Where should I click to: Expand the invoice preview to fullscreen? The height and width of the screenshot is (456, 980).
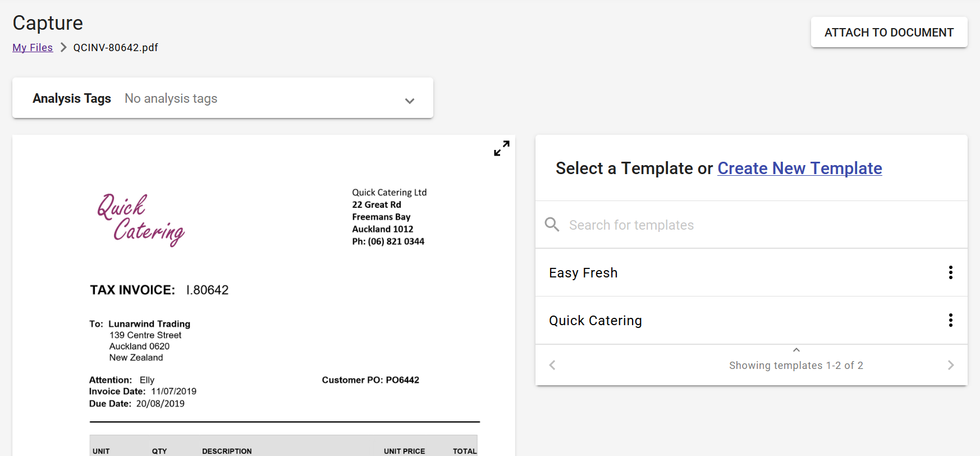501,148
